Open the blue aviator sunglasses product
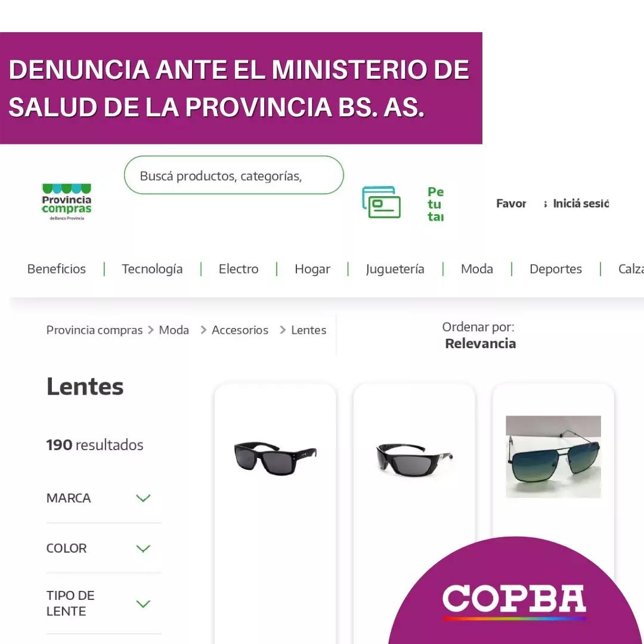 (553, 457)
